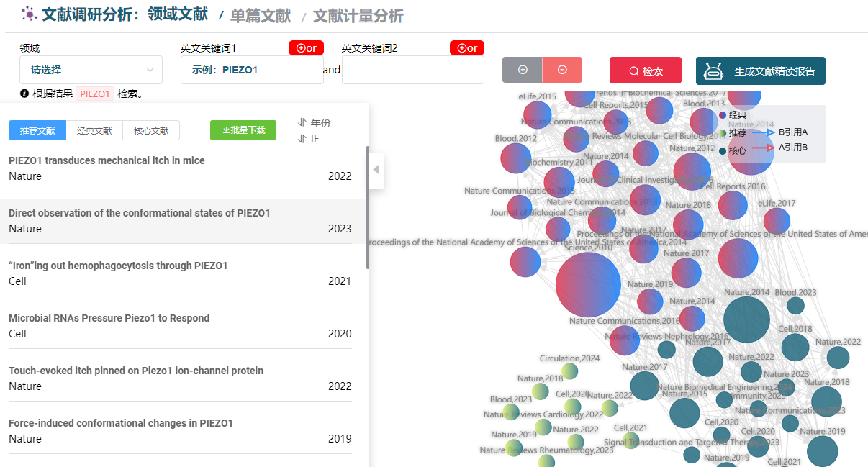Open the 领域 请选择 dropdown

click(x=91, y=70)
